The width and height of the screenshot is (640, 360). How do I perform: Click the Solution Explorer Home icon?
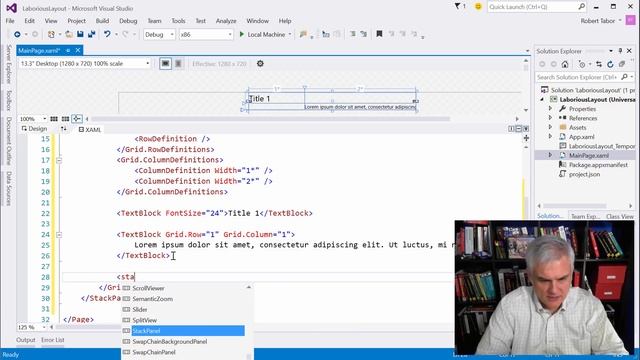[565, 64]
